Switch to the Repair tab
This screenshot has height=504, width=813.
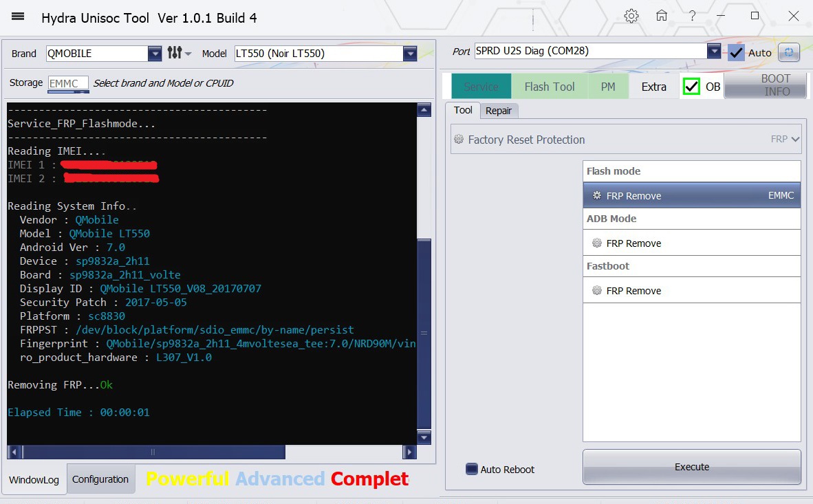499,111
